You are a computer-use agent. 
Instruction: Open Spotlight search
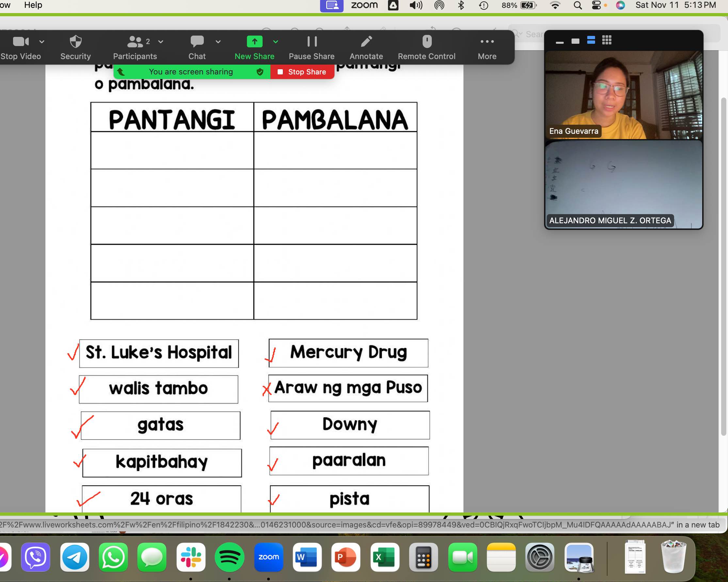coord(578,6)
